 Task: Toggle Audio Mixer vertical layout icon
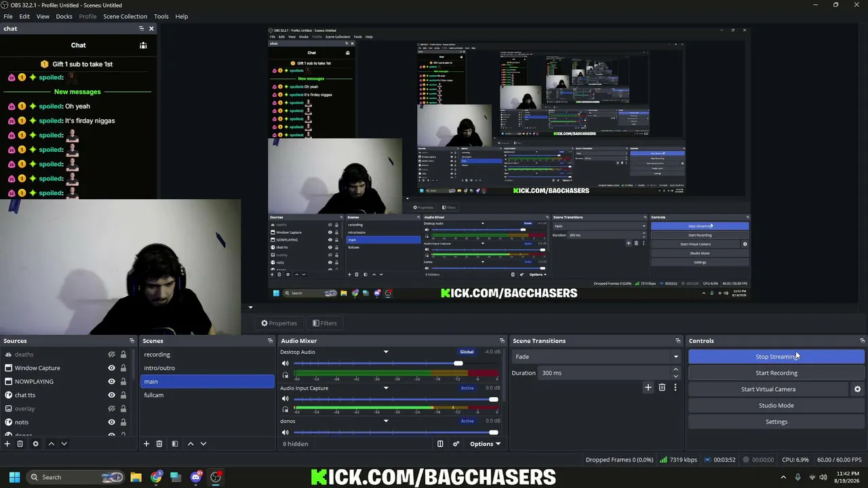pyautogui.click(x=440, y=444)
